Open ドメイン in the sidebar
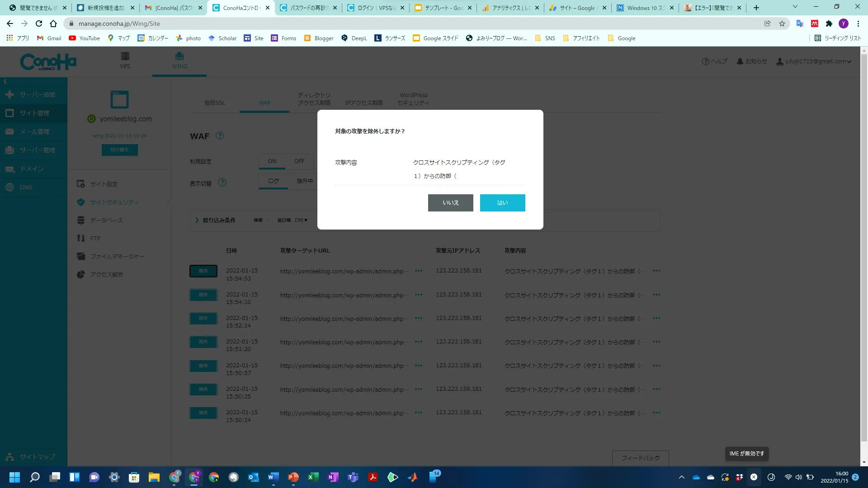The height and width of the screenshot is (488, 868). click(33, 169)
